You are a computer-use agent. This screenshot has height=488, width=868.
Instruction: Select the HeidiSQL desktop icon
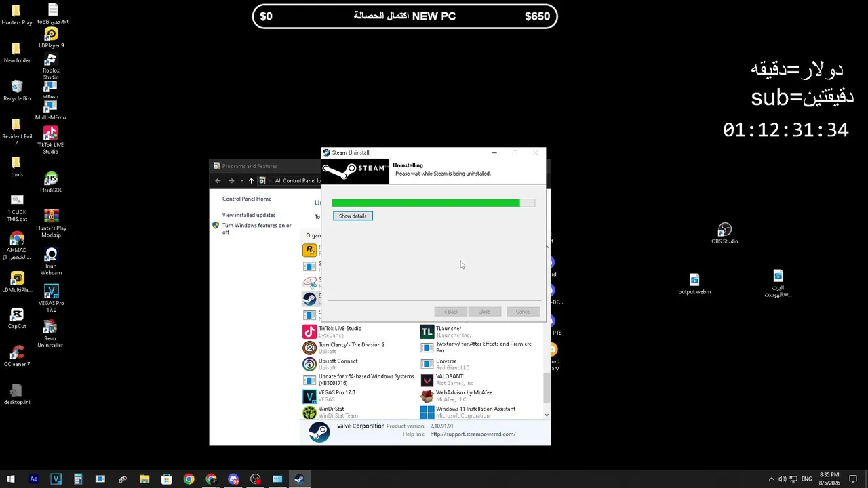pos(51,182)
